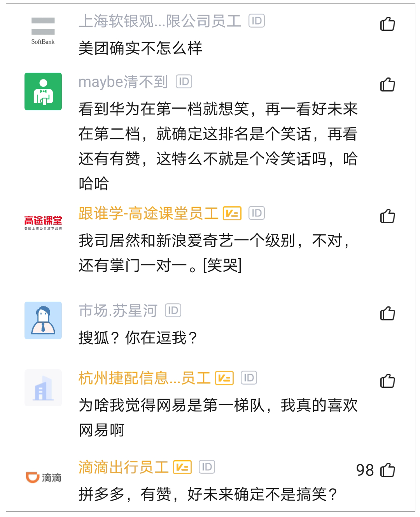Click the ID badge next to 上海软银观...限公司员工
This screenshot has width=420, height=517.
(x=257, y=21)
